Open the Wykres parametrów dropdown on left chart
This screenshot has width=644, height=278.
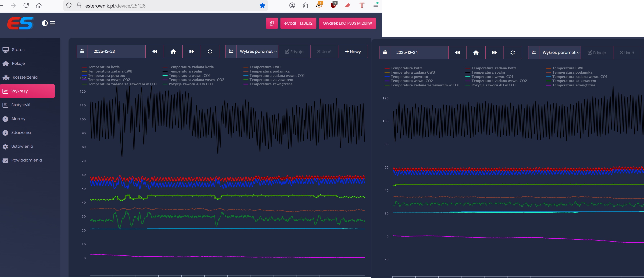click(x=257, y=52)
